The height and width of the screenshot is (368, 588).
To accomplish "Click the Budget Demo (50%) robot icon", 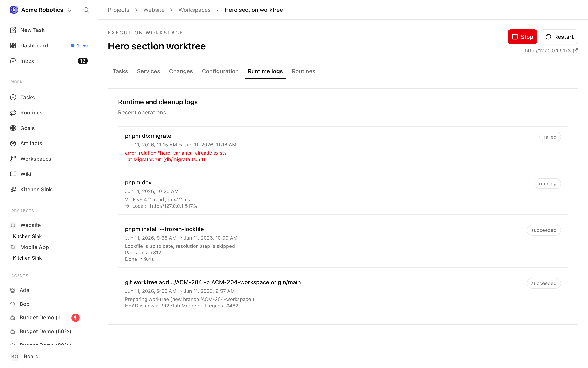I will point(13,331).
